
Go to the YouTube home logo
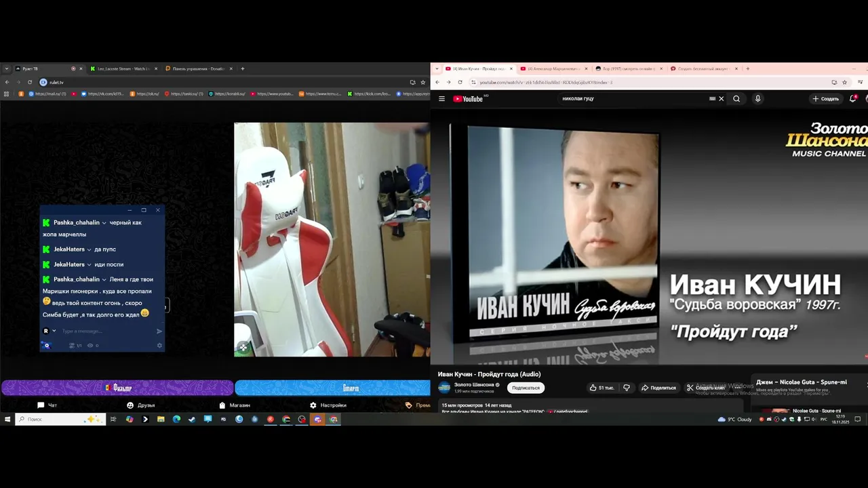tap(469, 99)
